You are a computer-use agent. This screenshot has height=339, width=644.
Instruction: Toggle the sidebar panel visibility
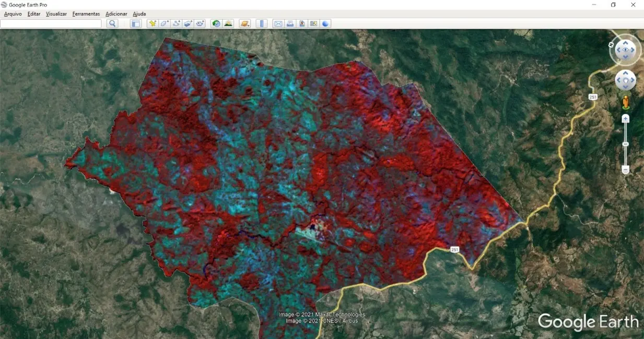[136, 23]
